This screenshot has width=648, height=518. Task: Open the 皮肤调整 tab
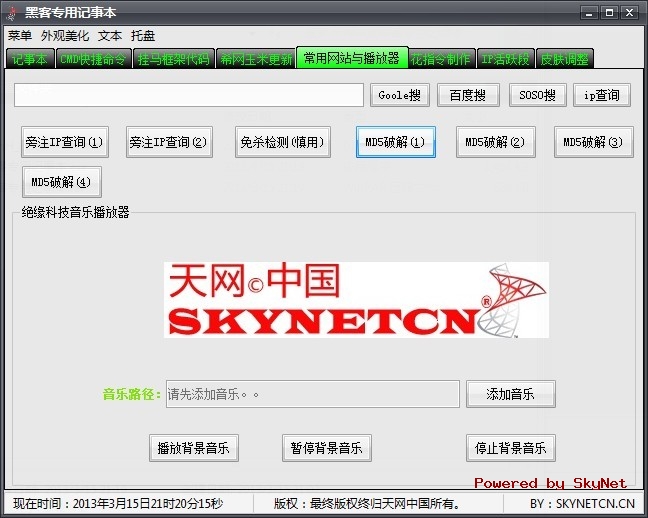[x=565, y=58]
